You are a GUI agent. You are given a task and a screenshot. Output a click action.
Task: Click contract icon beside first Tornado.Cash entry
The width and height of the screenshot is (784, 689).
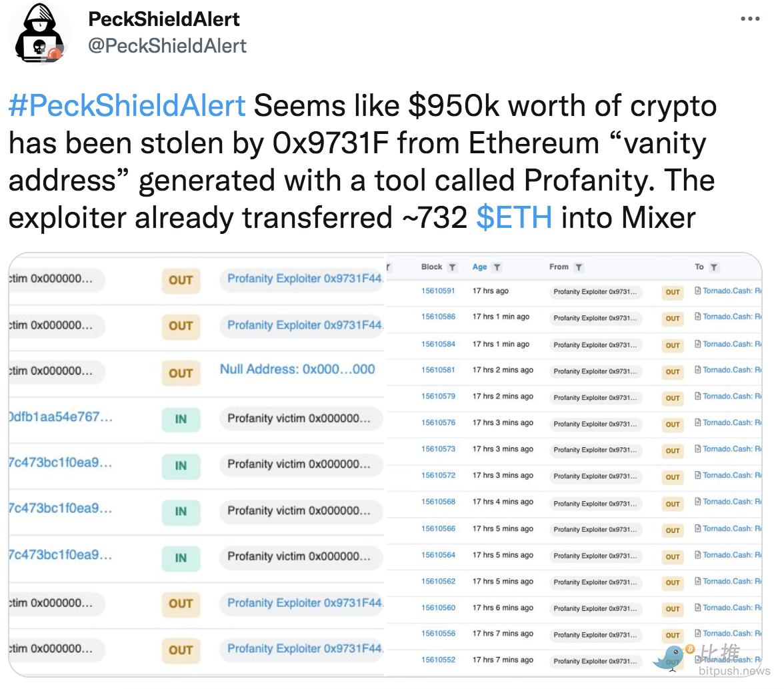(697, 291)
